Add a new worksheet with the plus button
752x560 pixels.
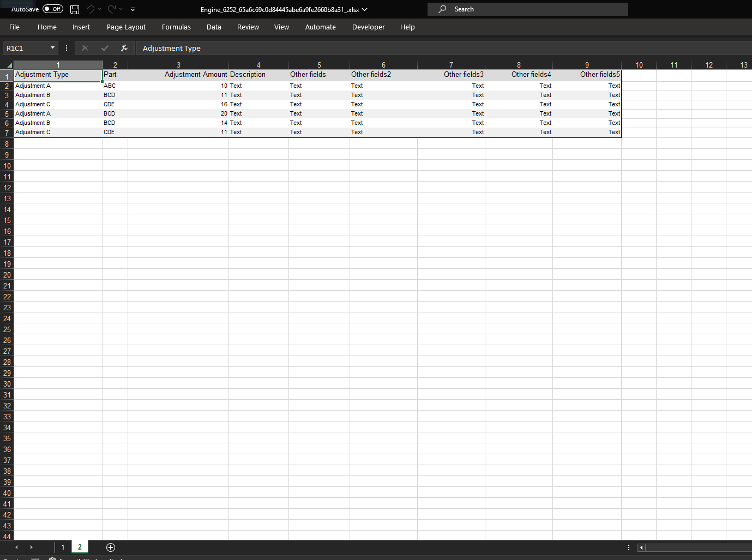click(110, 547)
